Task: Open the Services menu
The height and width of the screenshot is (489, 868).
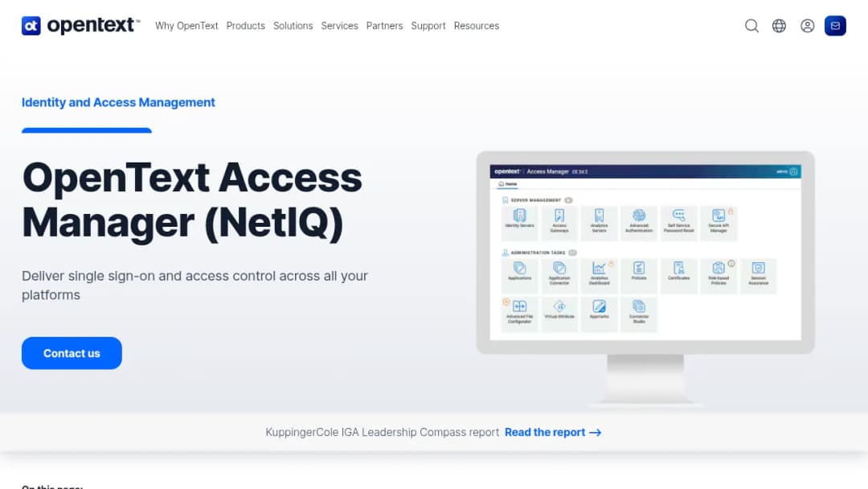Action: pos(339,26)
